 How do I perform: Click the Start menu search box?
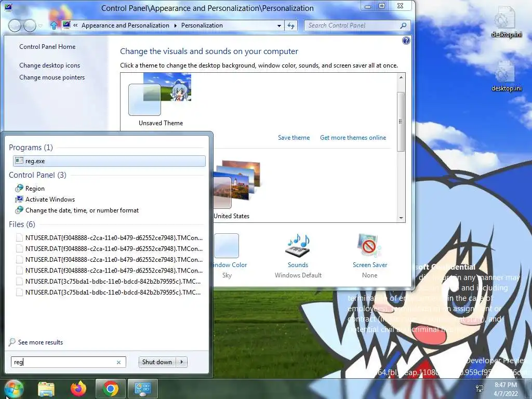tap(68, 362)
